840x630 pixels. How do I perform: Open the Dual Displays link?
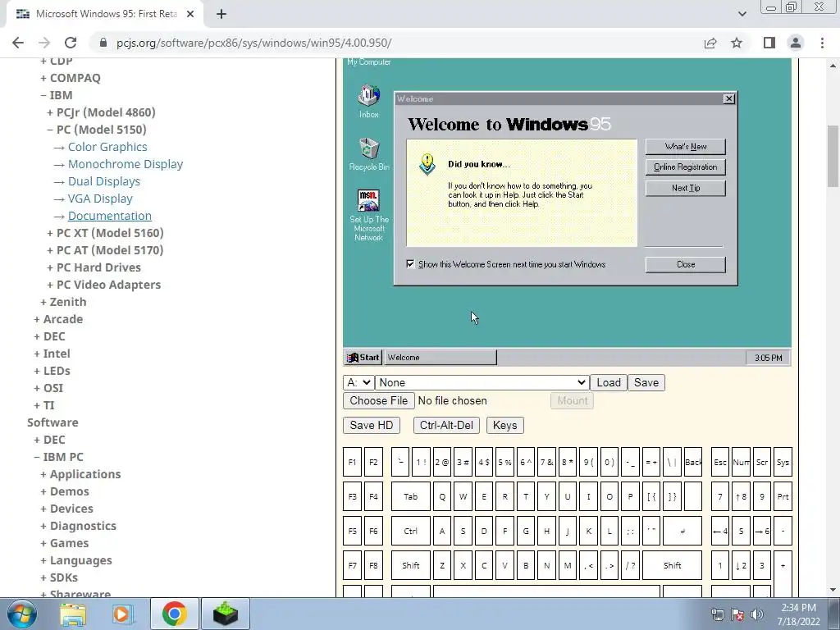click(104, 181)
